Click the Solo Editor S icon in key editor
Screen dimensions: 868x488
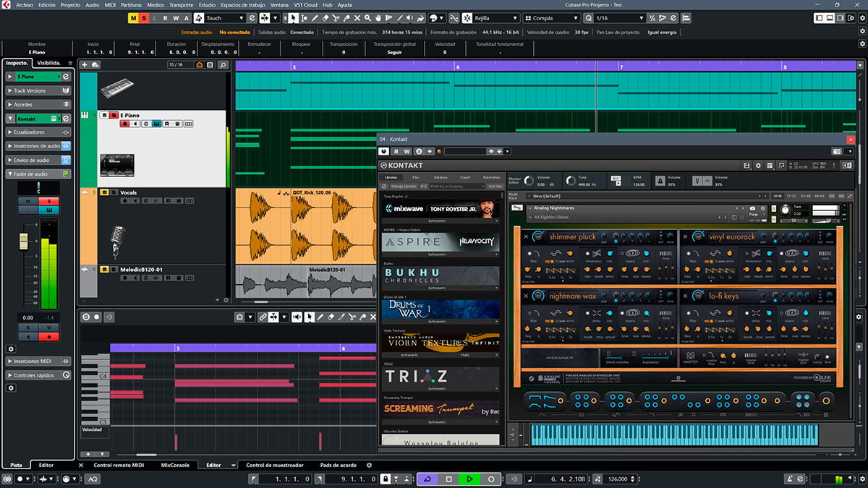[86, 317]
